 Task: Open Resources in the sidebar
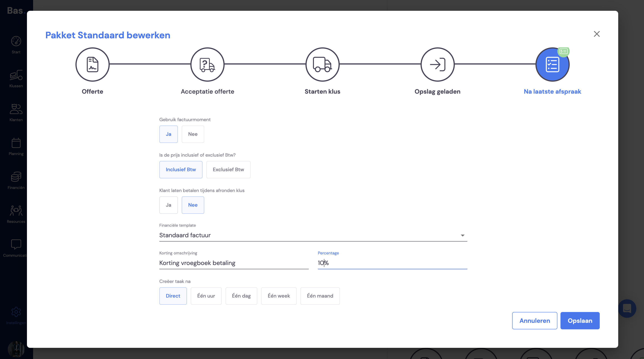coord(16,214)
